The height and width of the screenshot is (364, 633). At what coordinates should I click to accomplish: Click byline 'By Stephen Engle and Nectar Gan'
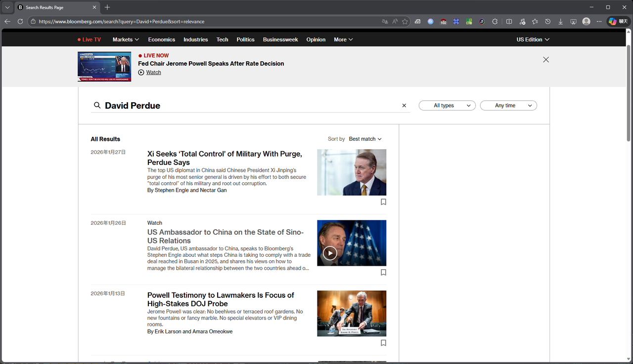click(x=187, y=190)
